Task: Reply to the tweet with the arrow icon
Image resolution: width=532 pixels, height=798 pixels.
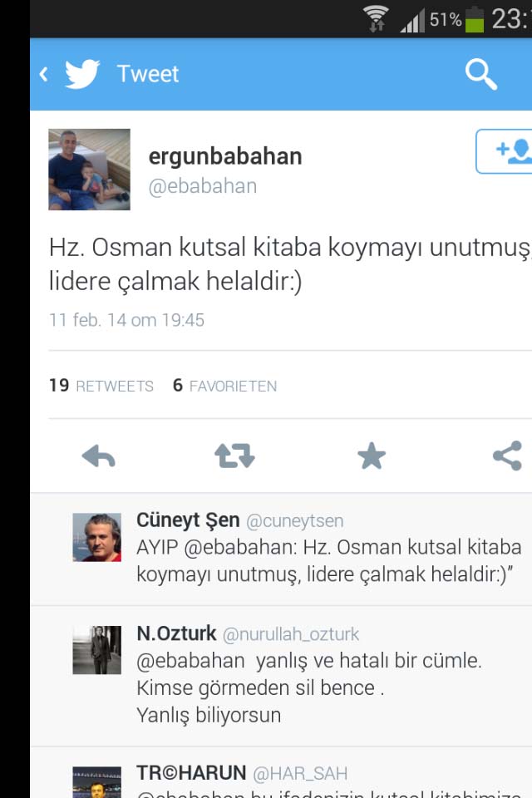Action: pos(99,456)
